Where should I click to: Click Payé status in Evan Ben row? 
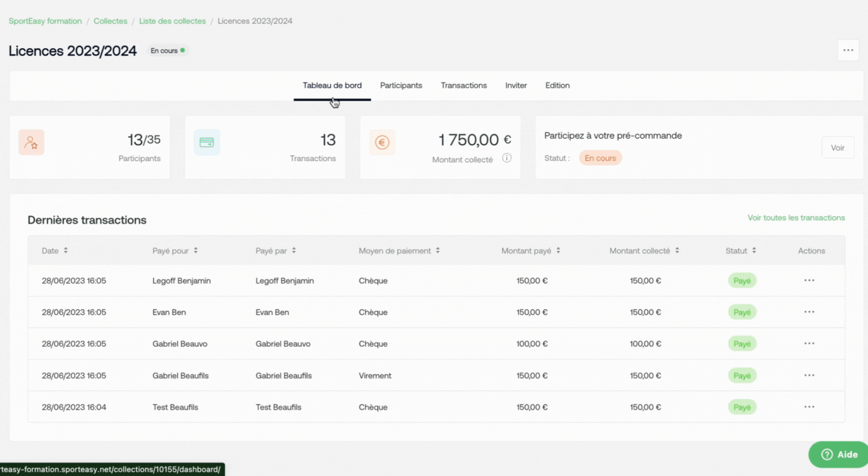(x=742, y=312)
